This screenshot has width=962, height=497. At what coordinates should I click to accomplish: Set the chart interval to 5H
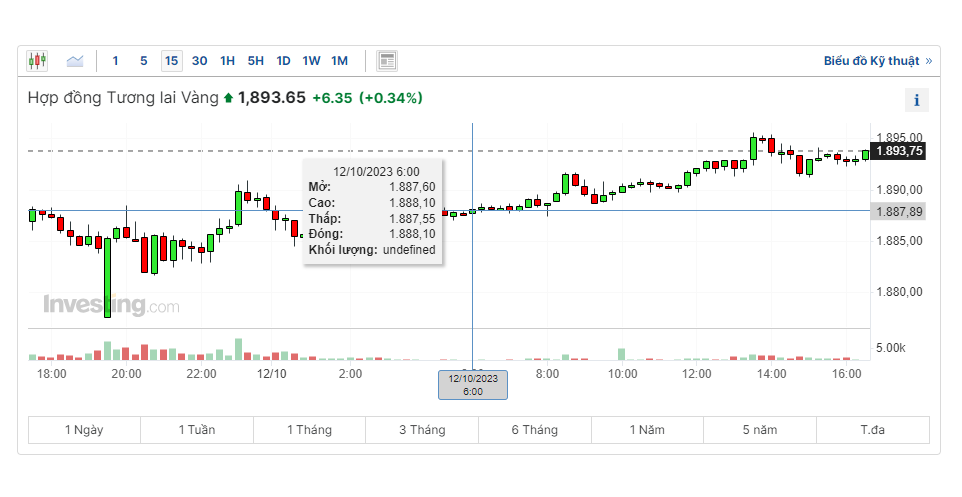coord(255,61)
